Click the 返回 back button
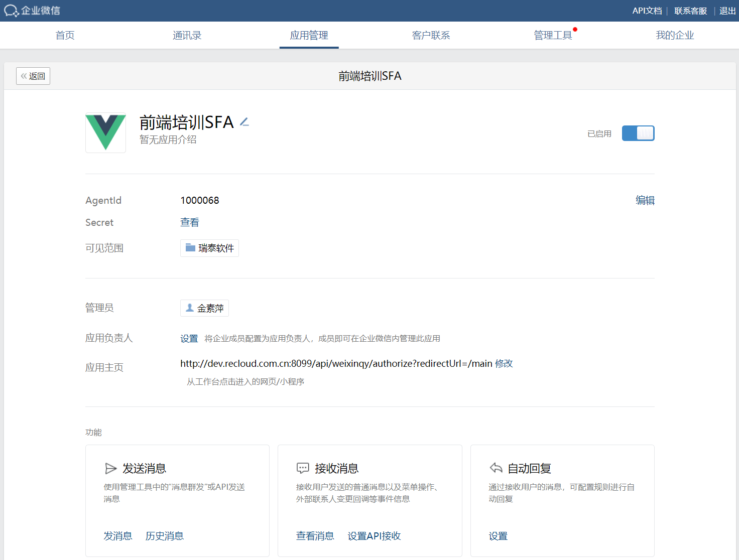The width and height of the screenshot is (739, 560). pos(33,76)
